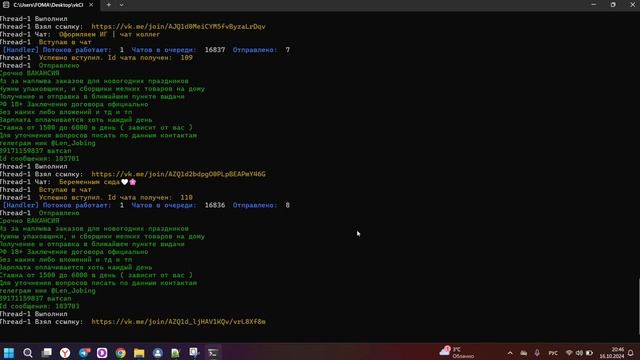Click chat id value 109
Screen dimensions: 640x360
(187, 58)
